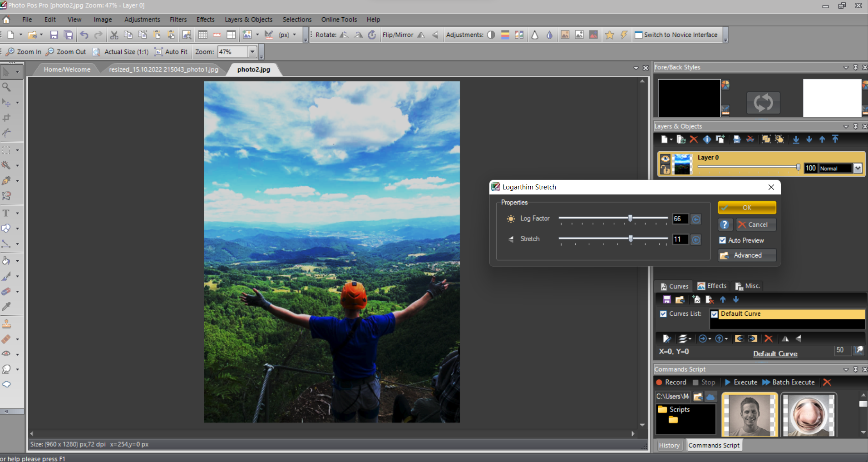Expand the Fore/Back Styles panel menu arrow
This screenshot has width=868, height=462.
(846, 67)
